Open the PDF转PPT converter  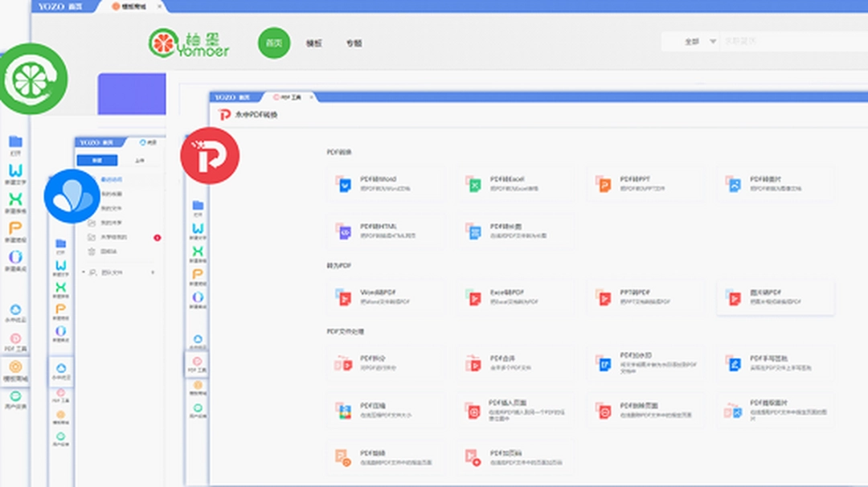643,183
